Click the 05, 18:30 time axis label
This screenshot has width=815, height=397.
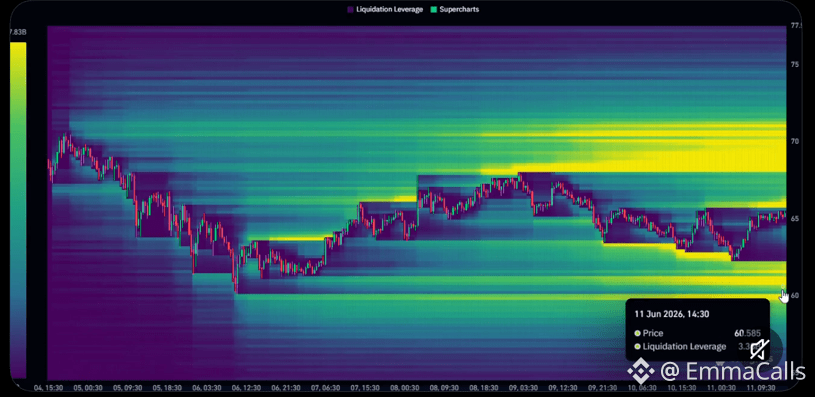tap(167, 388)
